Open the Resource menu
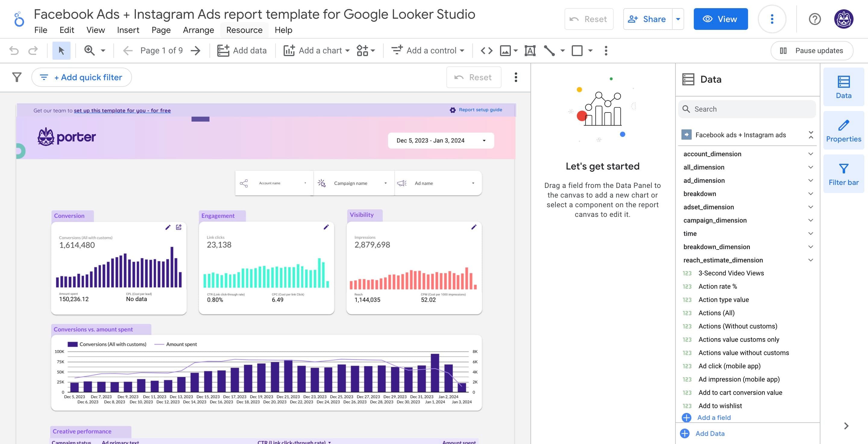Screen dimensions: 868x444 coord(244,30)
